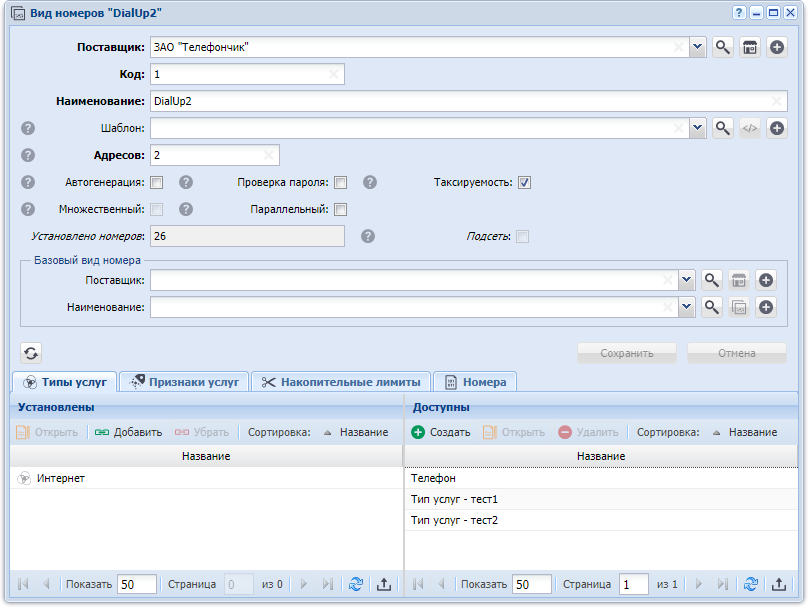
Task: Refresh the Доступны list with the reload icon
Action: [751, 584]
